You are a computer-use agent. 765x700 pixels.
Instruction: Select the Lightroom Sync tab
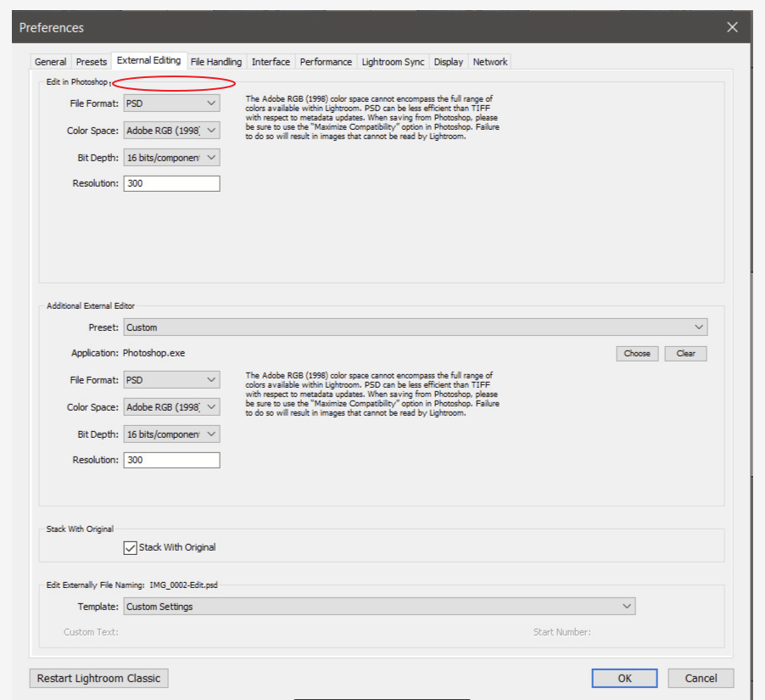click(x=393, y=61)
